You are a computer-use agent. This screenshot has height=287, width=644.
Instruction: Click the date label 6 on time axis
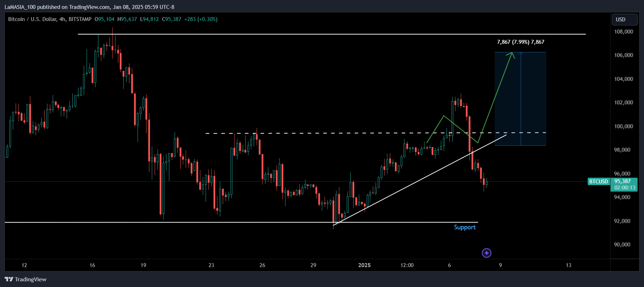click(449, 265)
